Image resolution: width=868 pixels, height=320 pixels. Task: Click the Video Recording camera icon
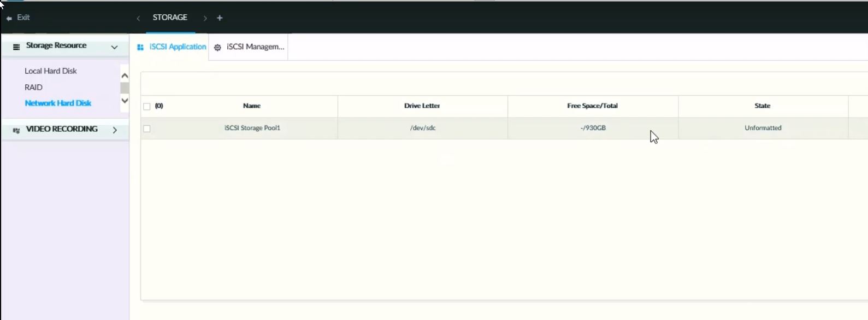(x=16, y=130)
